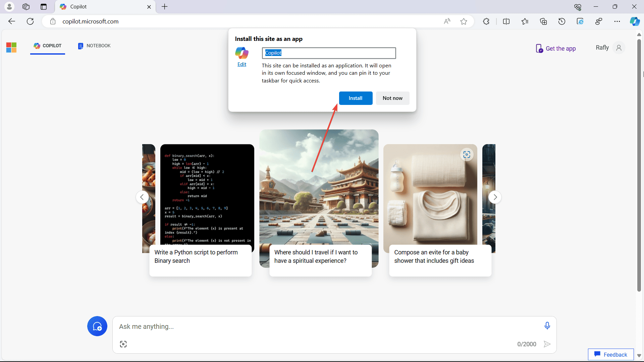Viewport: 644px width, 362px height.
Task: Add this page to favorites
Action: 464,21
